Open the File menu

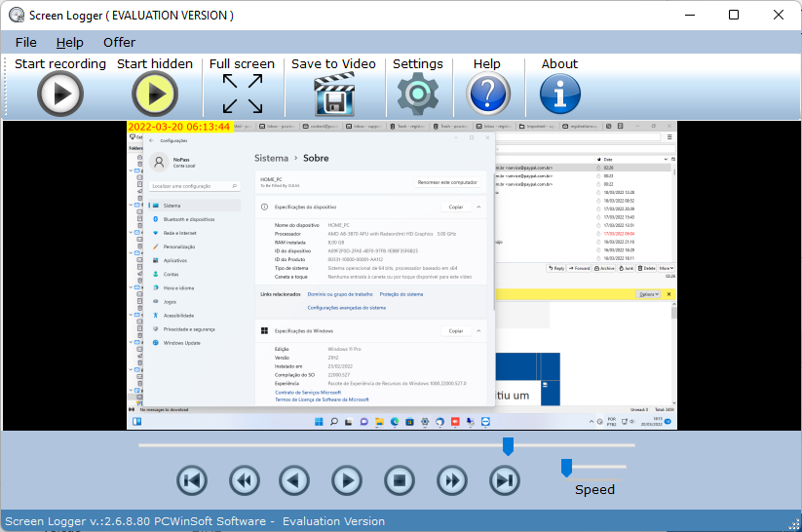tap(26, 43)
